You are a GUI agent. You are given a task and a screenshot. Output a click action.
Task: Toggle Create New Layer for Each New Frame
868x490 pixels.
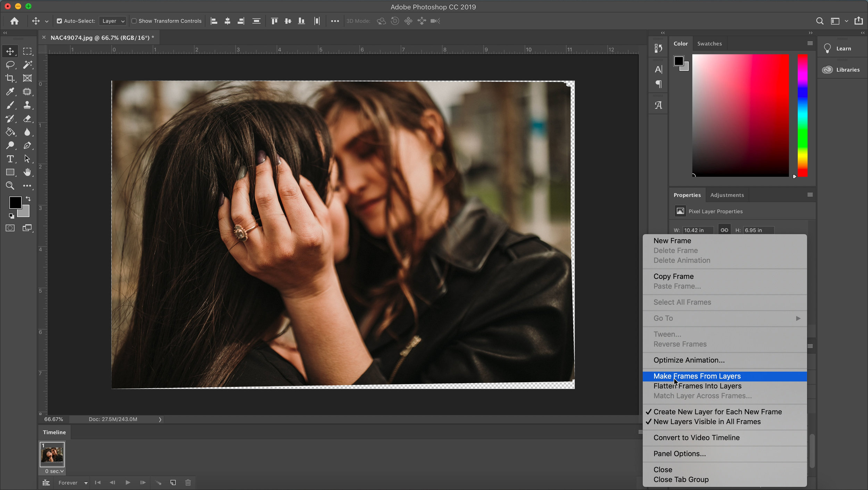(x=718, y=411)
